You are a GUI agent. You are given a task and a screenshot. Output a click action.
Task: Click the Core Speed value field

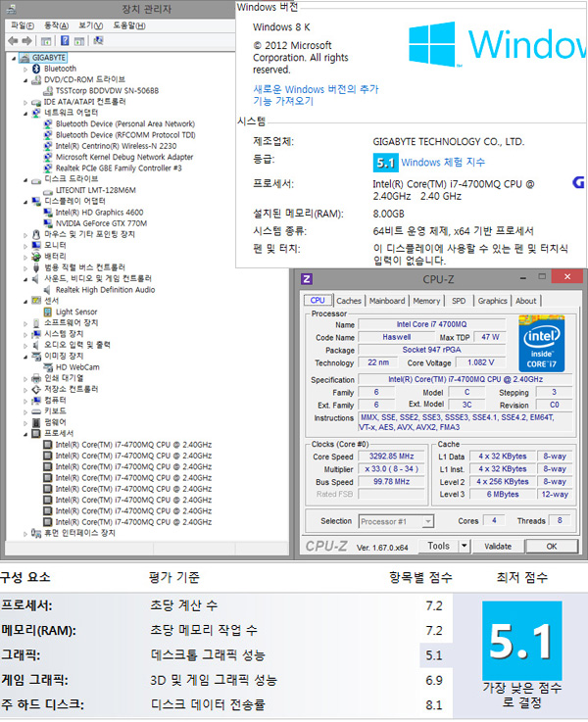pyautogui.click(x=391, y=457)
